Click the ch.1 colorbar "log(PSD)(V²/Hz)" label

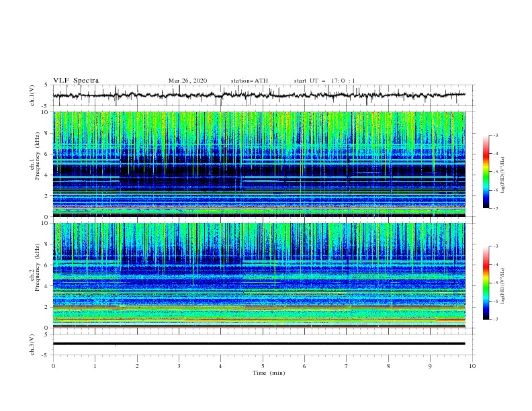502,175
